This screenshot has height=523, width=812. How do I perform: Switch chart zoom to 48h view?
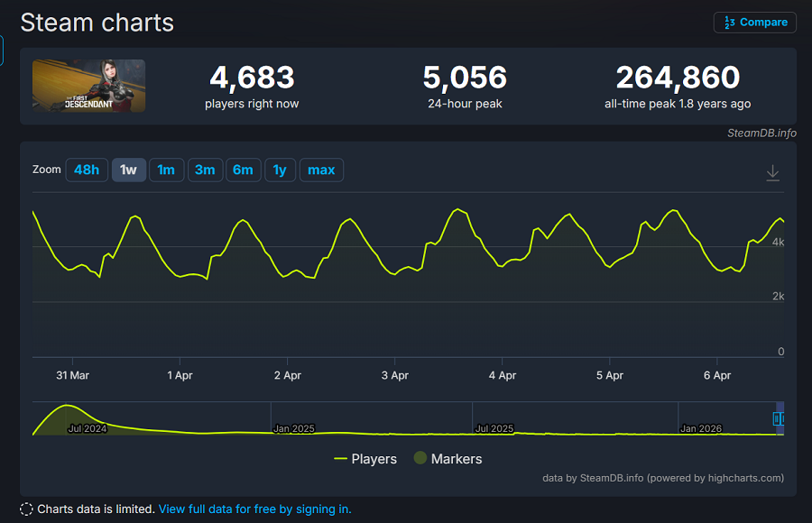coord(87,170)
